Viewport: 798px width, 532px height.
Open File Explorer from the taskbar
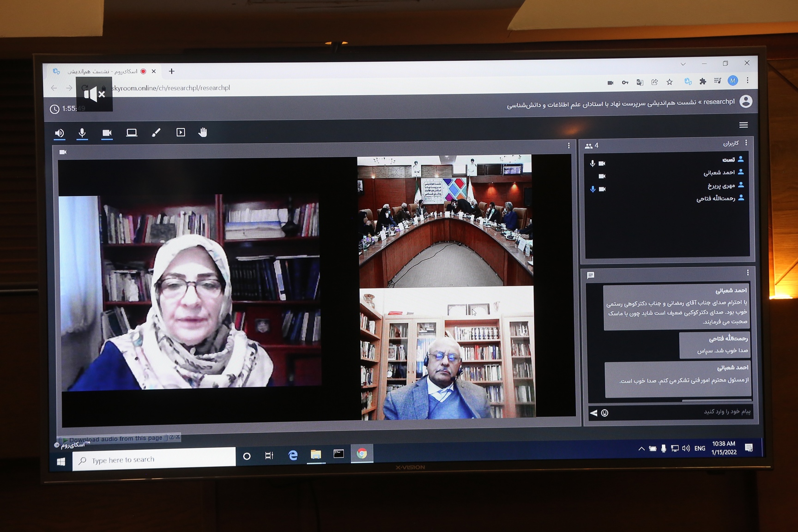tap(316, 455)
